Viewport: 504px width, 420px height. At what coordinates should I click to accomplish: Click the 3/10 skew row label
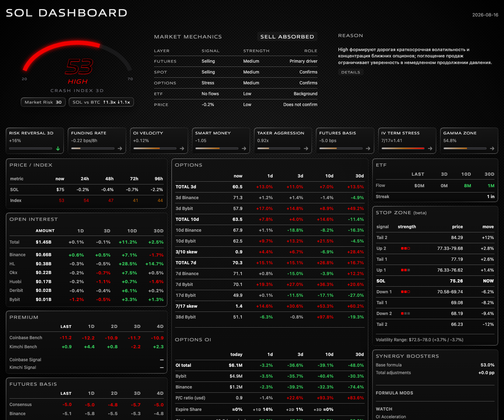[x=187, y=252]
